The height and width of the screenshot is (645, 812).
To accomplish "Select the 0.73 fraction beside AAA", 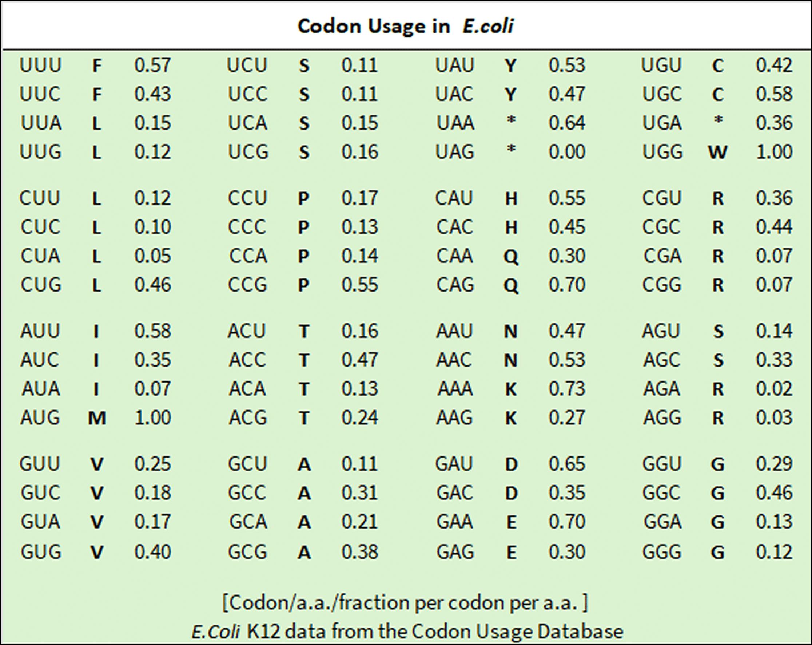I will tap(567, 389).
